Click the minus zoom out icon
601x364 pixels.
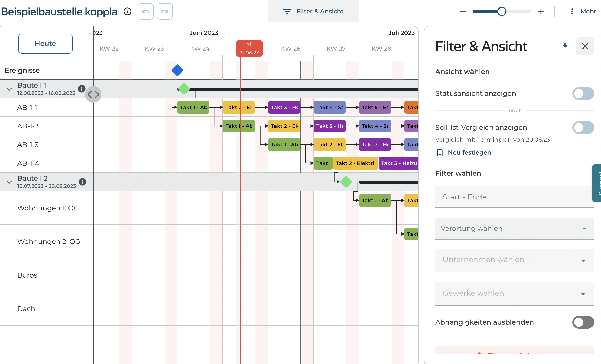[463, 11]
